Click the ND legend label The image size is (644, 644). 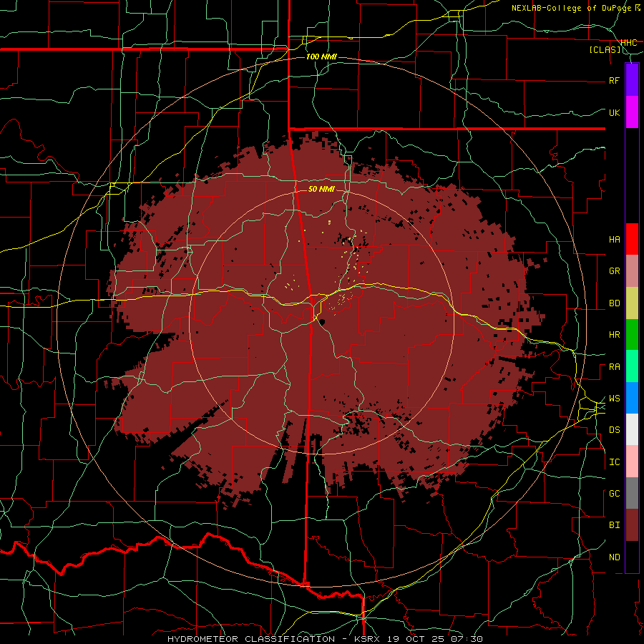click(x=615, y=557)
